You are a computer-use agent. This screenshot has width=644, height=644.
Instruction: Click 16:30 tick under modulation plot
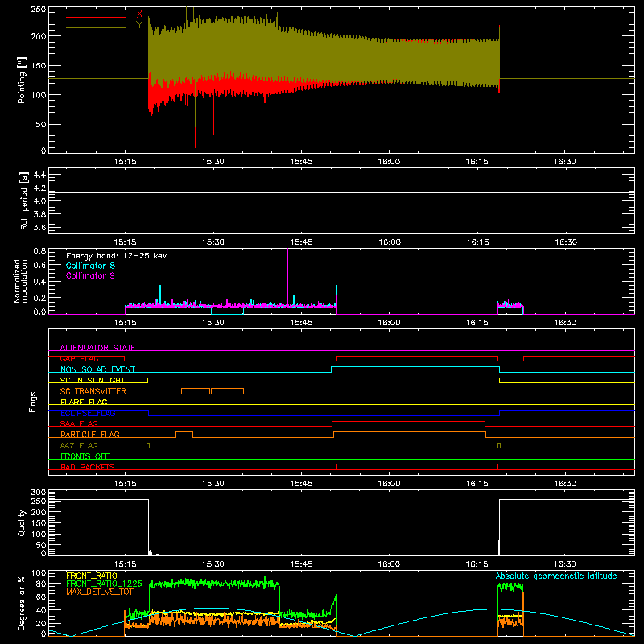click(565, 323)
